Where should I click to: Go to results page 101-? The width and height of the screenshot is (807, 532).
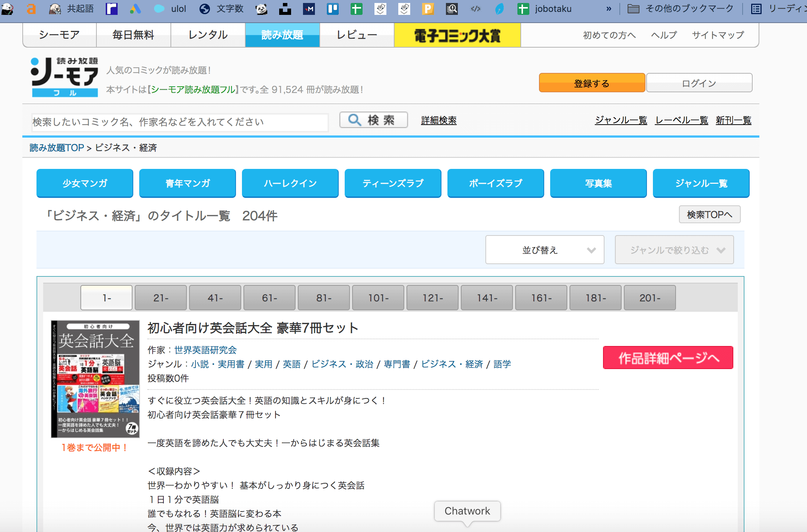tap(378, 298)
